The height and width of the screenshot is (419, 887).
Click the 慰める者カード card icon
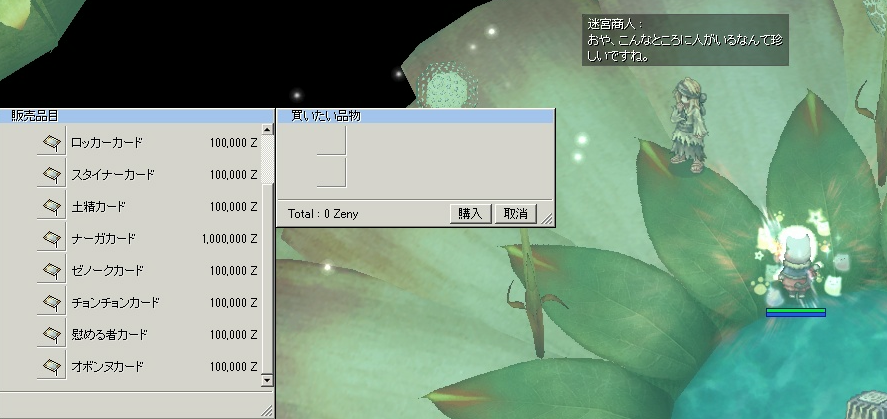pyautogui.click(x=51, y=335)
